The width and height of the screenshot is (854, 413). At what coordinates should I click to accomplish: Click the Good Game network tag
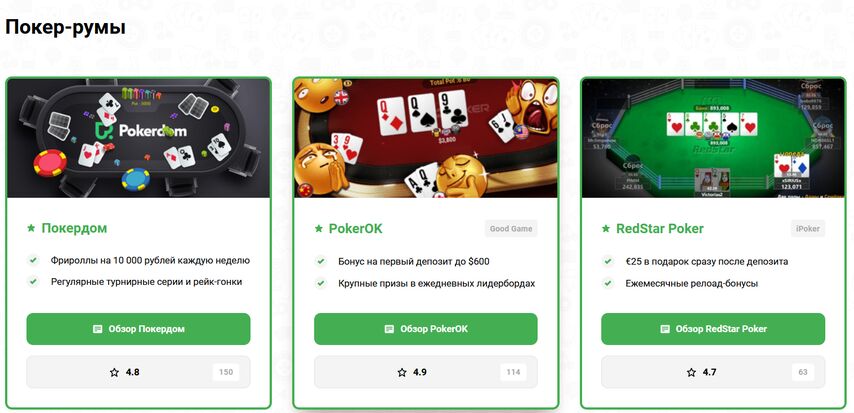tap(511, 229)
